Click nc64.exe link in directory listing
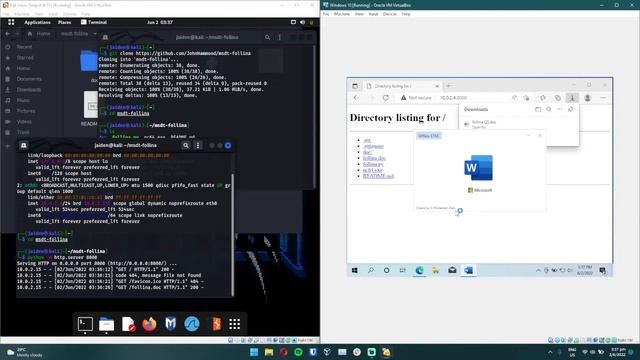The width and height of the screenshot is (640, 360). [373, 170]
